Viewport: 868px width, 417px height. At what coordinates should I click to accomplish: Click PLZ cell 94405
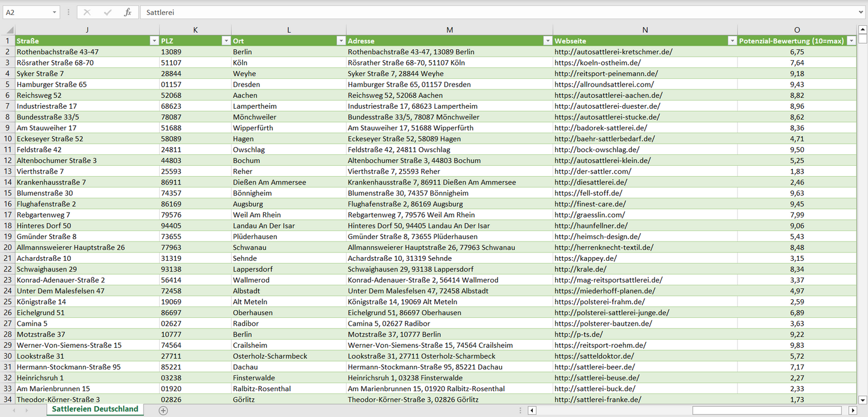click(195, 225)
